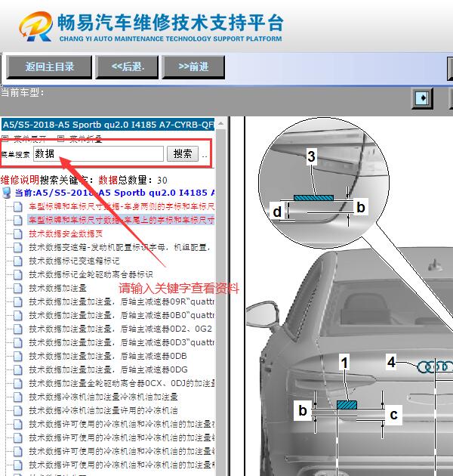Click document icon of 车尾上的字标和车标尺寸 row

click(18, 220)
